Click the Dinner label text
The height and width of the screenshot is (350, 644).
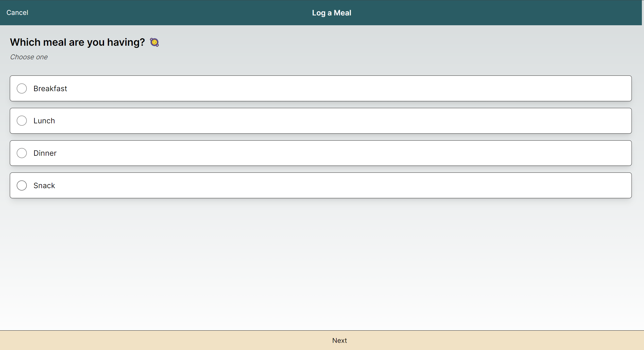pos(45,153)
